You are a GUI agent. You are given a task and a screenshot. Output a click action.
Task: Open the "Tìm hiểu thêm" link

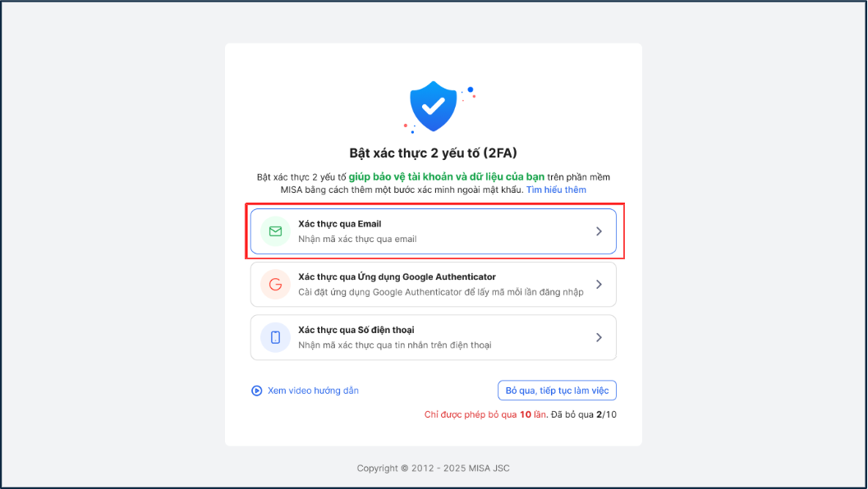556,190
